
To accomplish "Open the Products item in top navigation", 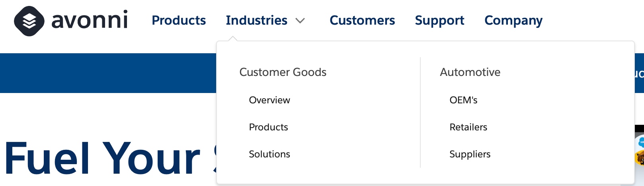I will tap(179, 20).
